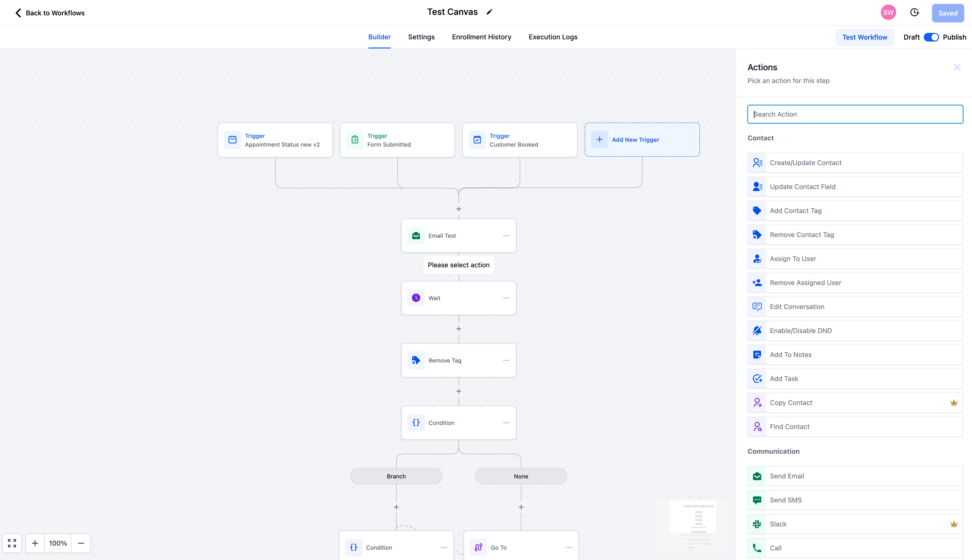This screenshot has width=972, height=560.
Task: Switch to the Settings tab
Action: [421, 37]
